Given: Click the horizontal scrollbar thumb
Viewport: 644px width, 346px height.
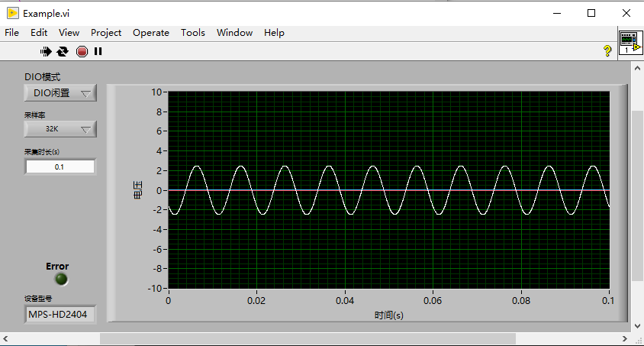Looking at the screenshot, I should tap(305, 338).
